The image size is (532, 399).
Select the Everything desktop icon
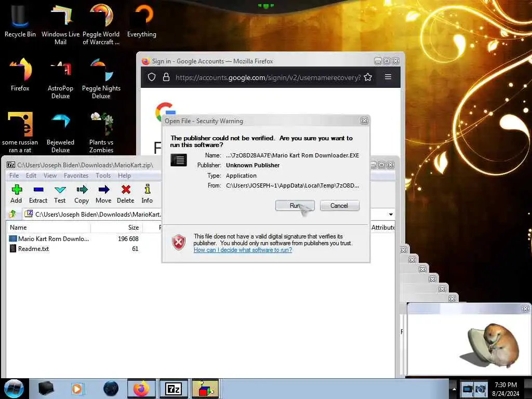point(142,21)
